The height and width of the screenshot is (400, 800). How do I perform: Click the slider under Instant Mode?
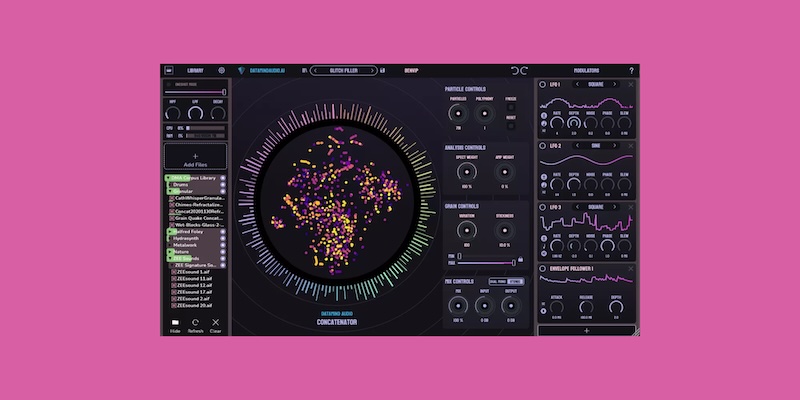195,92
